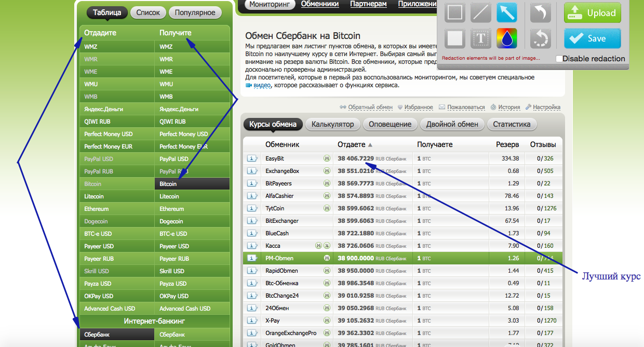Open info icon for PM-Obmen row
644x347 pixels.
pos(252,258)
